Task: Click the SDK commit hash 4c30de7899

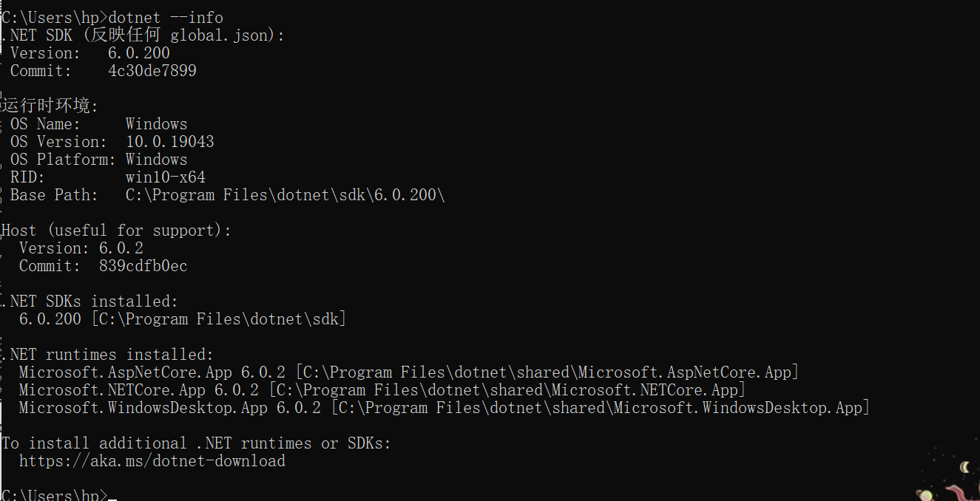Action: 152,71
